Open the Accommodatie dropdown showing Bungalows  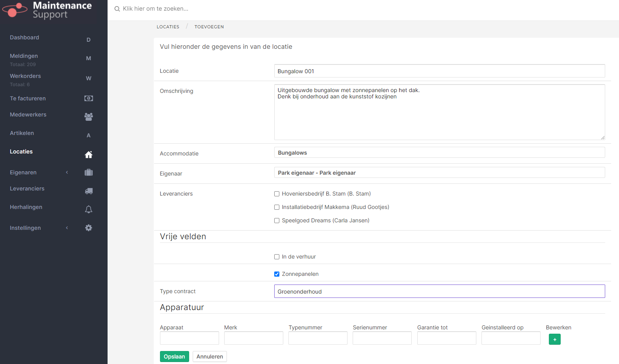point(439,153)
